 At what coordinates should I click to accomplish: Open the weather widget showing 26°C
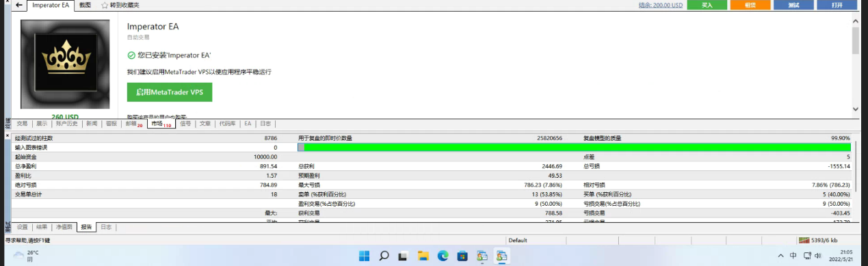tap(26, 256)
